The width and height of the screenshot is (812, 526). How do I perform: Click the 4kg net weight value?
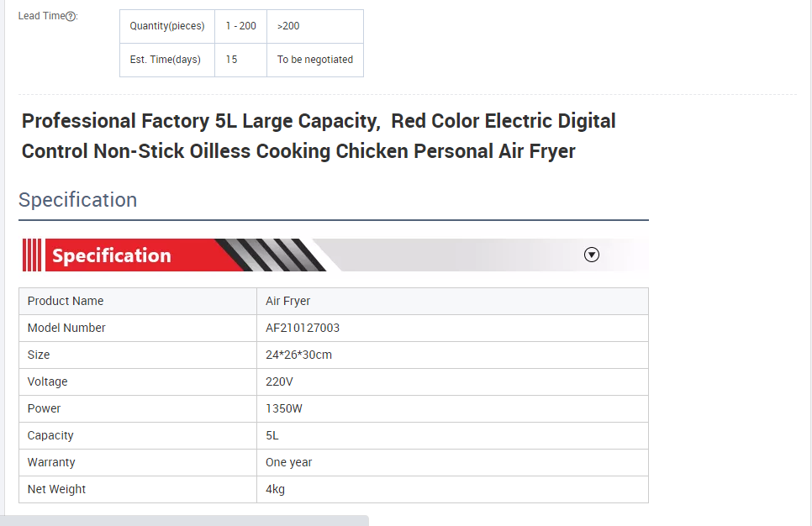275,489
